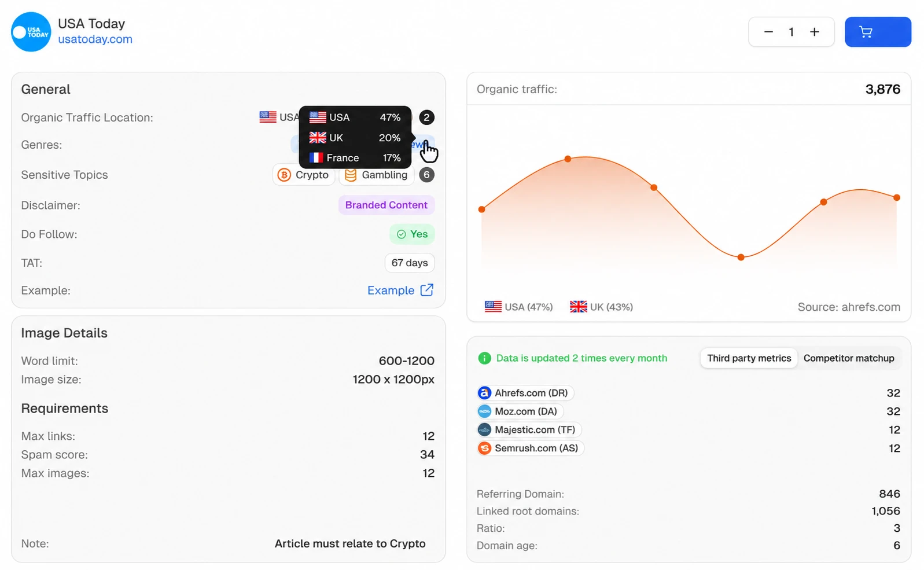Select the Crypto sensitive topic tag
The height and width of the screenshot is (570, 924).
coord(304,175)
